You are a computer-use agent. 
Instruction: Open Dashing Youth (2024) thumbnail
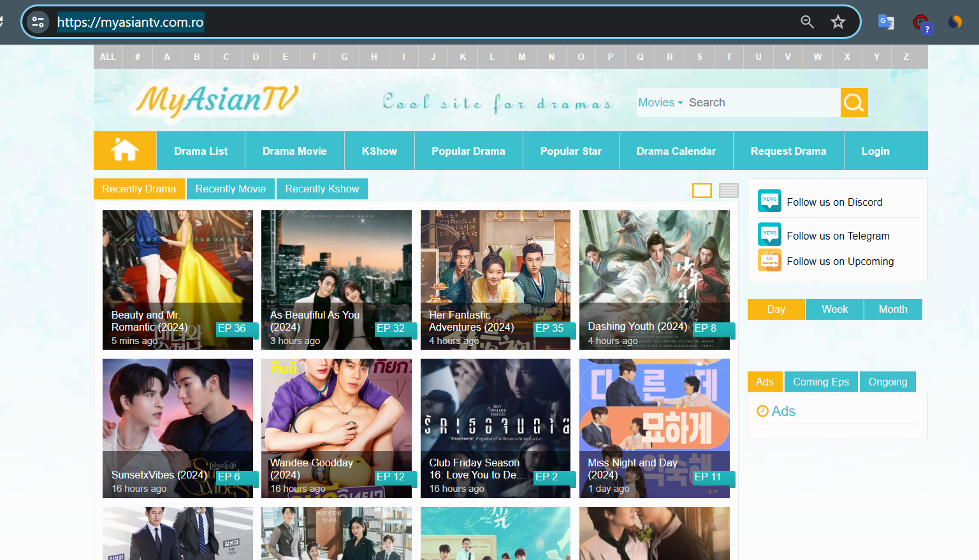pos(655,280)
